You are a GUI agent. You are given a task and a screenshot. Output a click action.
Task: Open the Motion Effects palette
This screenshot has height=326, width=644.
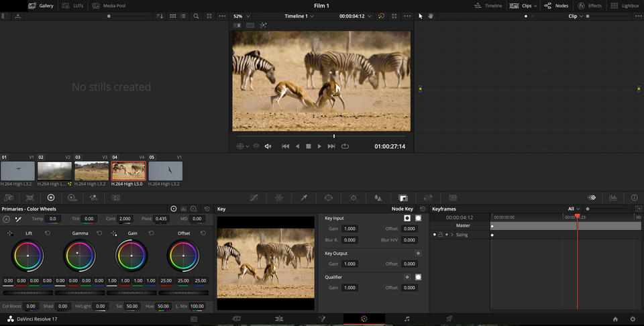coord(116,198)
